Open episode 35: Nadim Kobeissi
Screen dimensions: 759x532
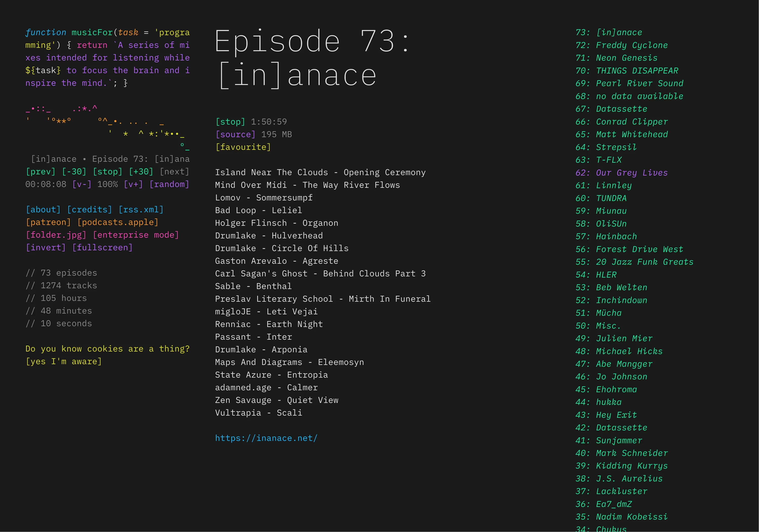[x=622, y=517]
